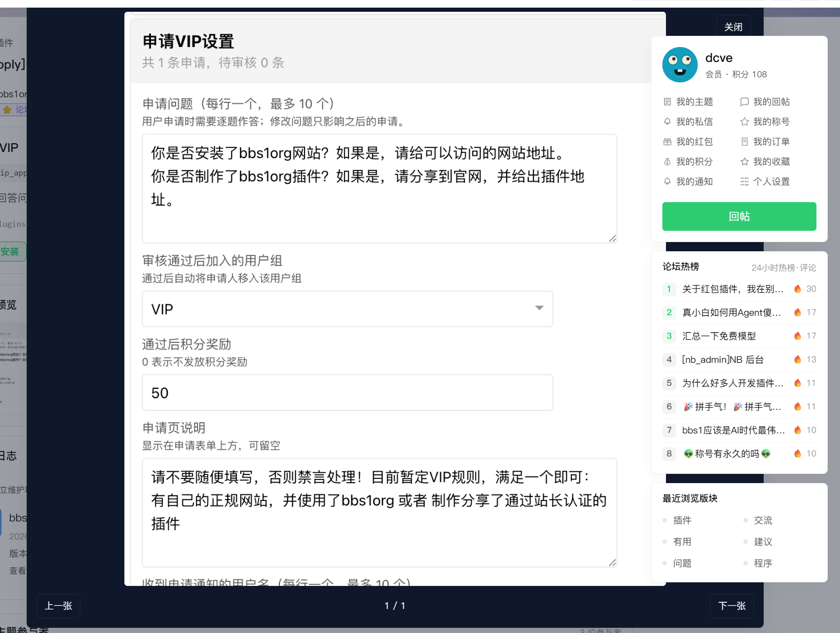Open 我的积分 money bag icon
The height and width of the screenshot is (633, 840).
pos(667,162)
